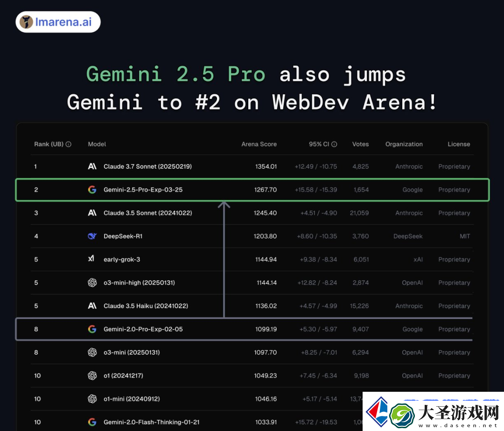Click OpenAI logo beside o3-mini-high

coord(92,283)
